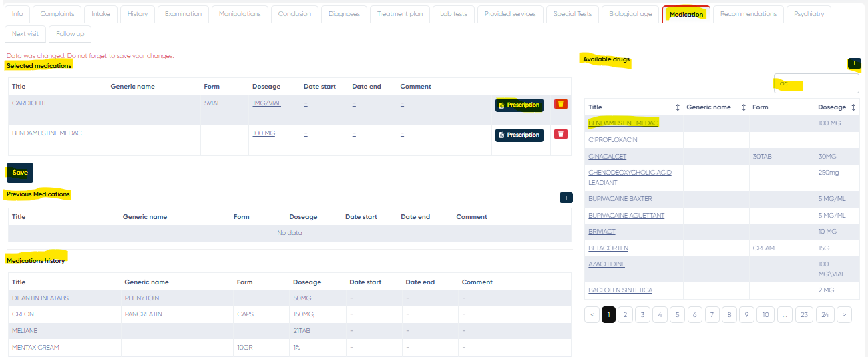Open the Treatment plan tab

[x=400, y=14]
